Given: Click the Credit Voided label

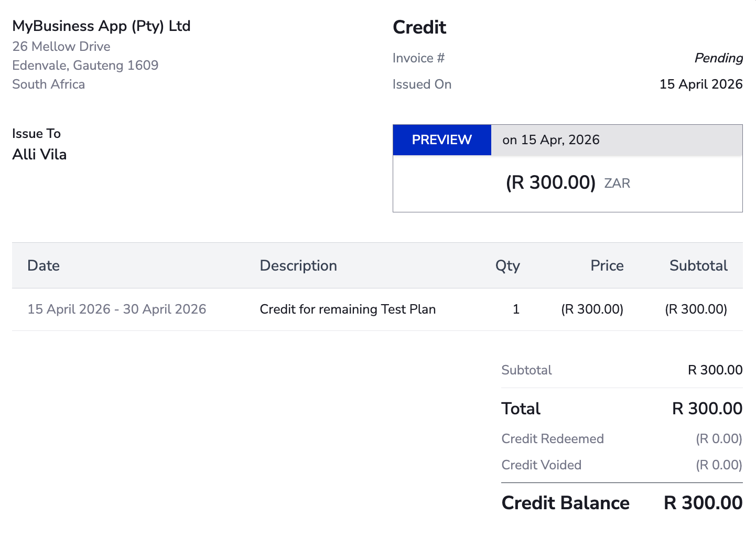Looking at the screenshot, I should (541, 465).
